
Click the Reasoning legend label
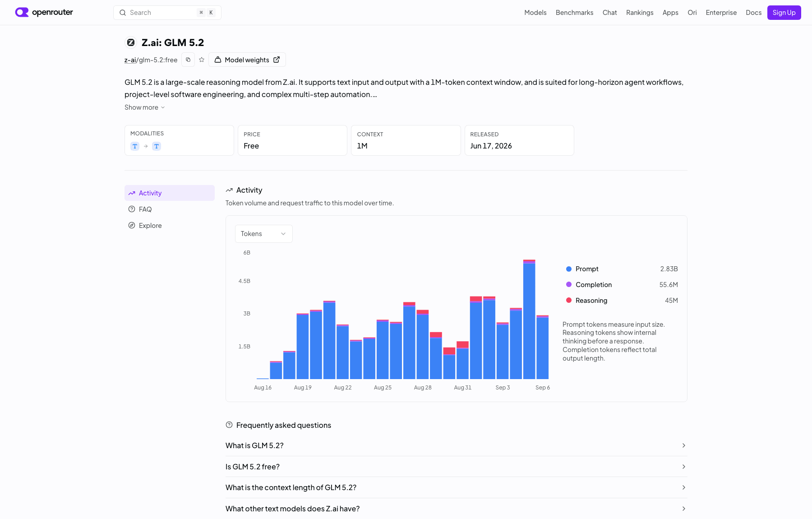591,301
